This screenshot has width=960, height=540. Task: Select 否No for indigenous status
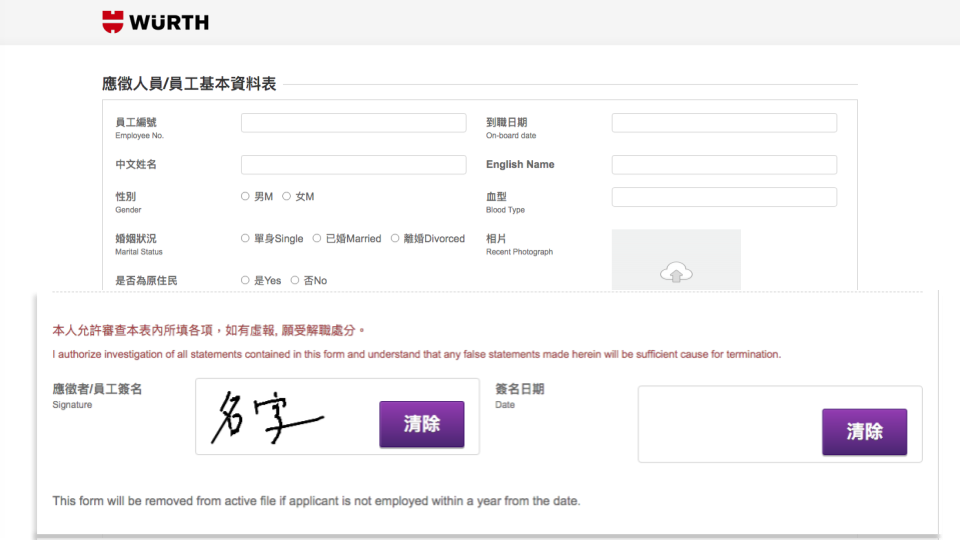click(x=295, y=281)
